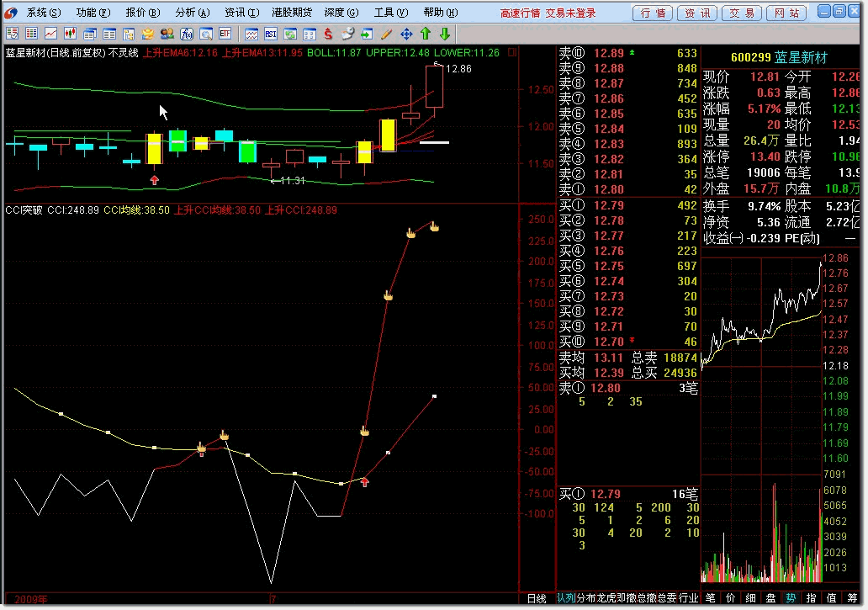Switch to the 龙虎 bottom tab
Screen dimensions: 868x610
606,598
